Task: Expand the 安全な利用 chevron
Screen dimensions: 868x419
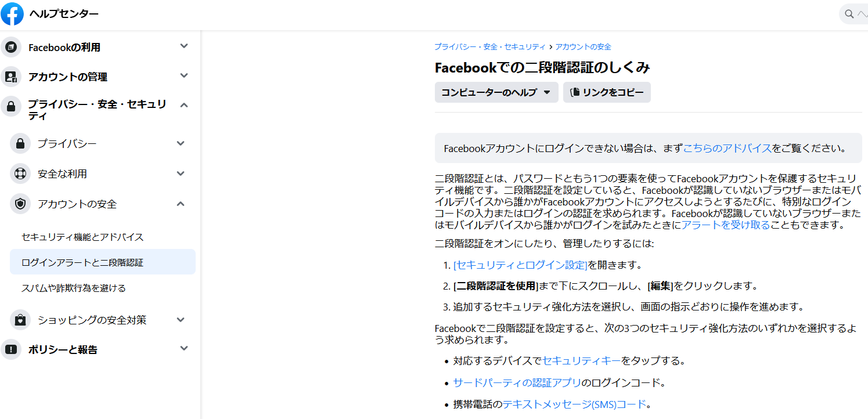Action: (x=181, y=173)
